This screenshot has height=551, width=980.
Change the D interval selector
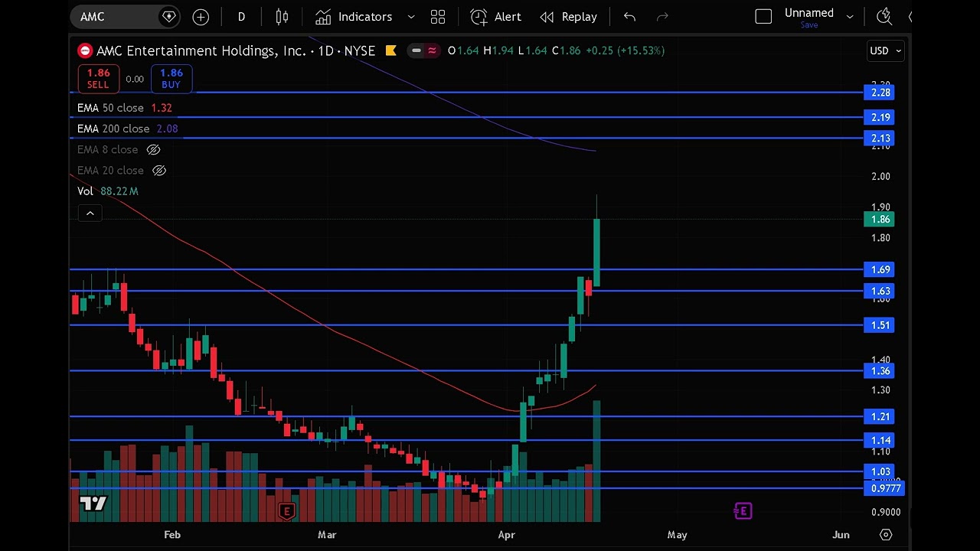click(241, 16)
